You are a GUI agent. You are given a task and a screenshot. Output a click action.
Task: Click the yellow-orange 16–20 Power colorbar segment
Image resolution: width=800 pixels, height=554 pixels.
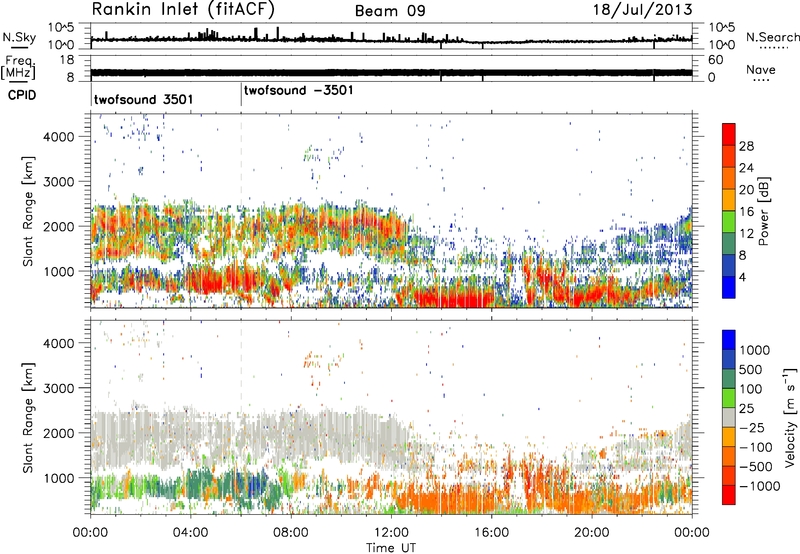(729, 200)
